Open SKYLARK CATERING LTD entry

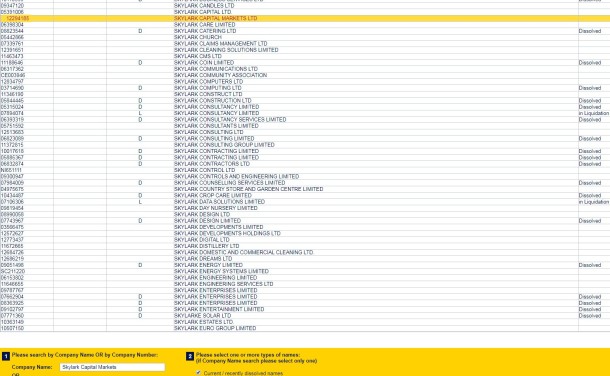pos(205,31)
